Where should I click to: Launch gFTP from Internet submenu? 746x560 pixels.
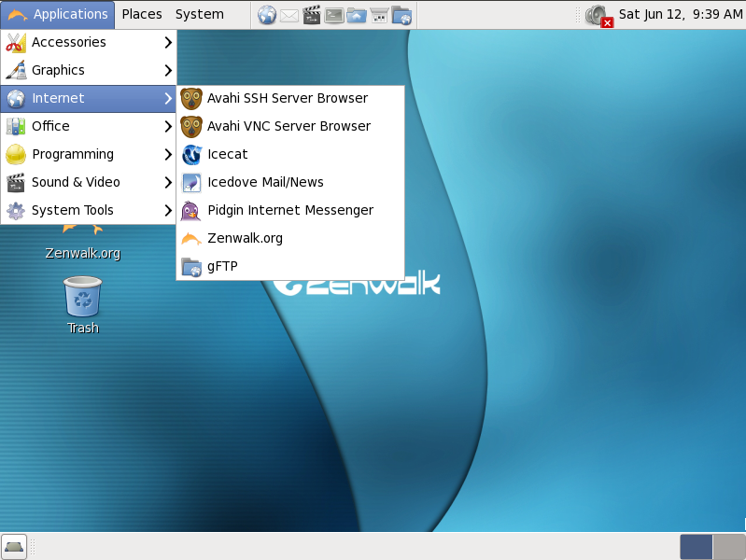290,266
